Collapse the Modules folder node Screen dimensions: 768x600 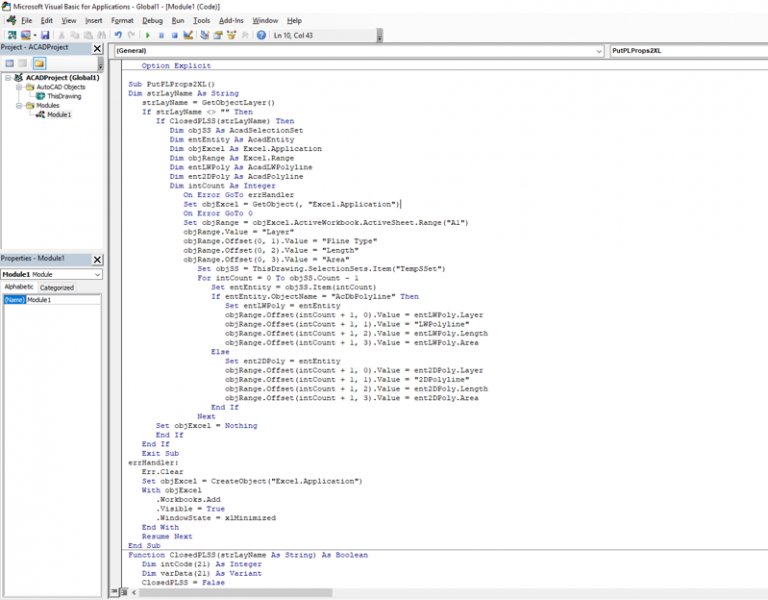tap(18, 105)
